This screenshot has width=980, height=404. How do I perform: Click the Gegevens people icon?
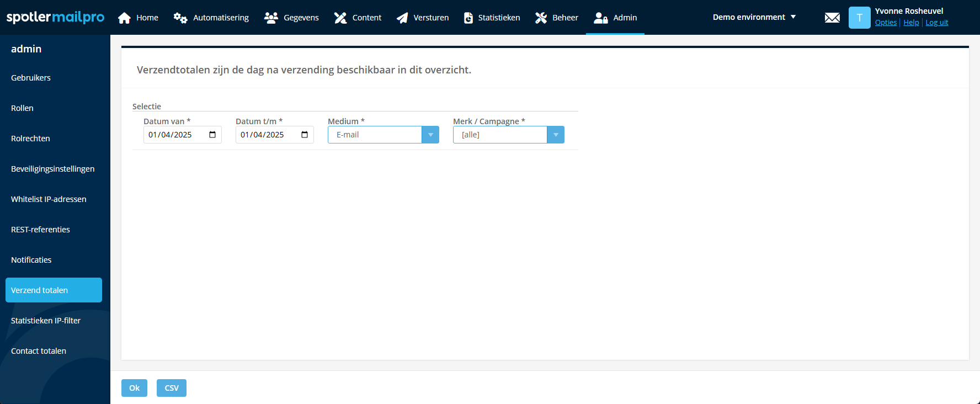tap(271, 18)
